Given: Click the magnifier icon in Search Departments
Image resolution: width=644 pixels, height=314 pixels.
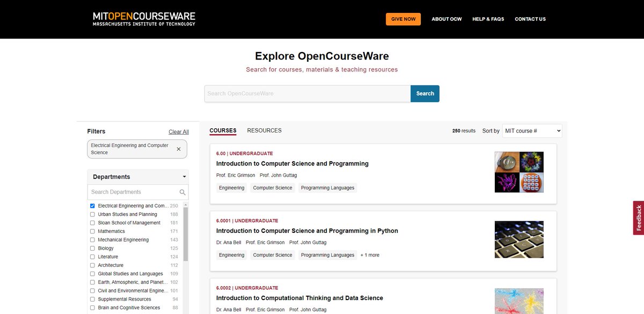Looking at the screenshot, I should click(x=182, y=192).
